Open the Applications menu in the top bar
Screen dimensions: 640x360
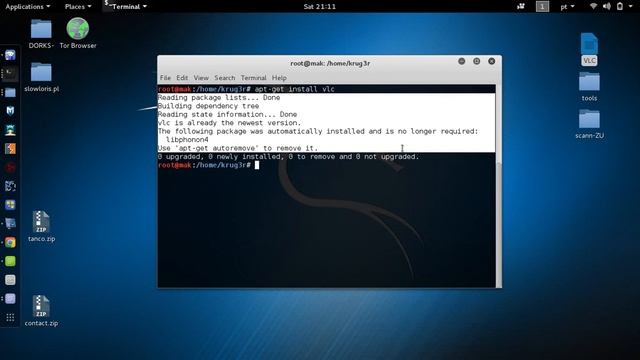click(x=28, y=7)
